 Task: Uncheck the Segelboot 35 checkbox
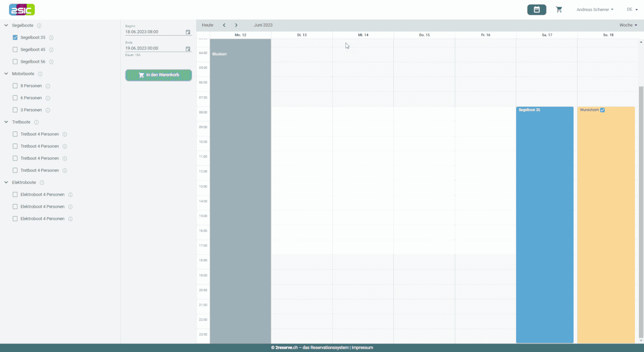15,37
